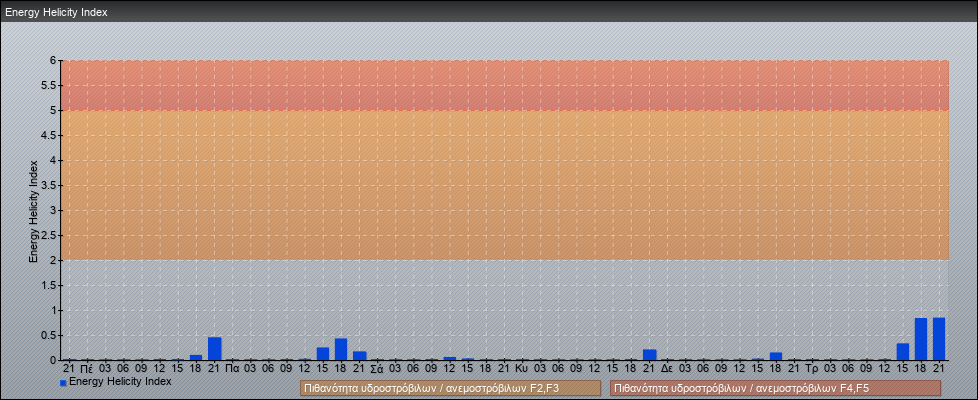Click the bar at 21 just before Δε
The height and width of the screenshot is (400, 978).
[649, 354]
